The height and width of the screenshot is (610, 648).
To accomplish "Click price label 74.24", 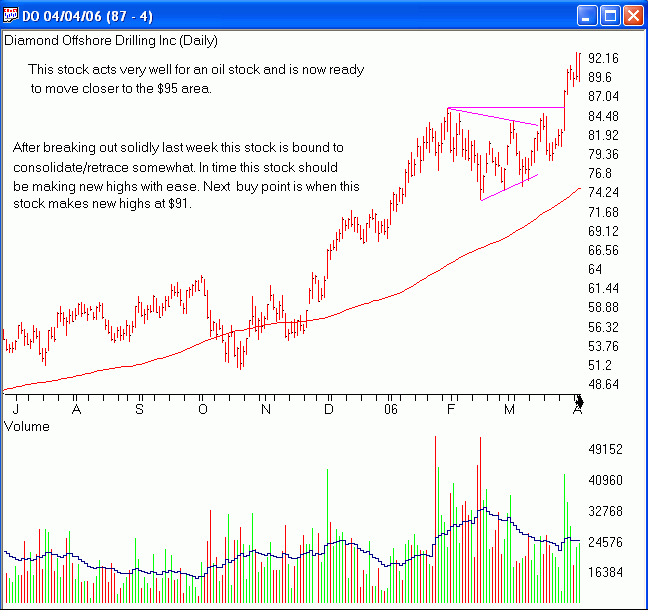I will pos(603,192).
